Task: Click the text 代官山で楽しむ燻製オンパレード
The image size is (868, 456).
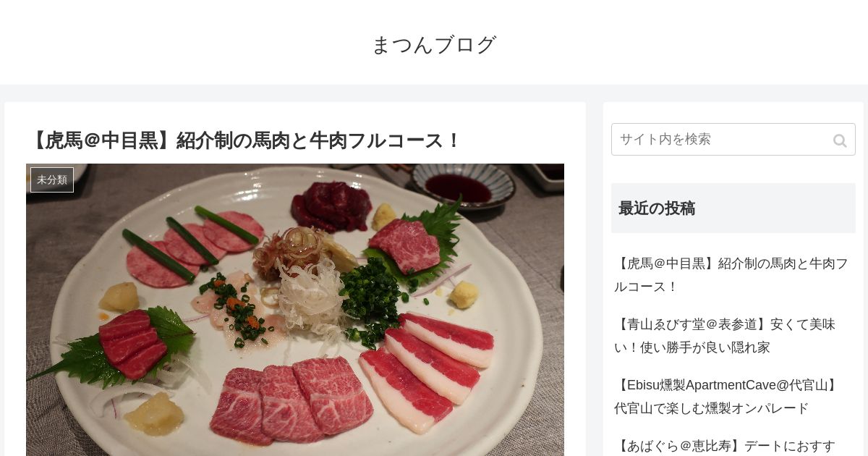Action: click(x=712, y=408)
